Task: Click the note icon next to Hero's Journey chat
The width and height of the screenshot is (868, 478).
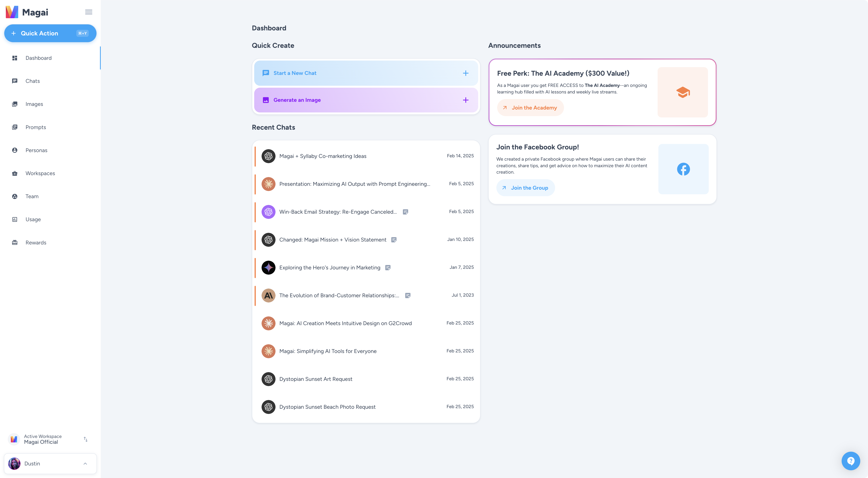Action: tap(388, 268)
